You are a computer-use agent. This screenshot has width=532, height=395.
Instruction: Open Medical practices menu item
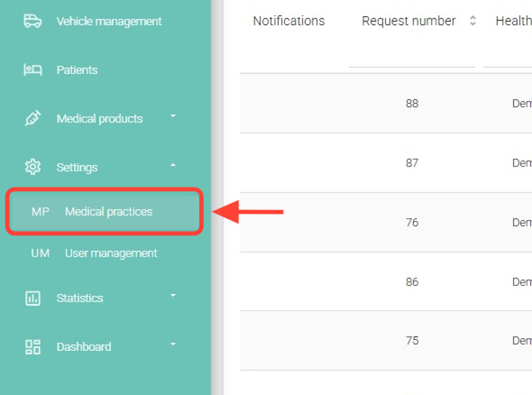coord(108,211)
